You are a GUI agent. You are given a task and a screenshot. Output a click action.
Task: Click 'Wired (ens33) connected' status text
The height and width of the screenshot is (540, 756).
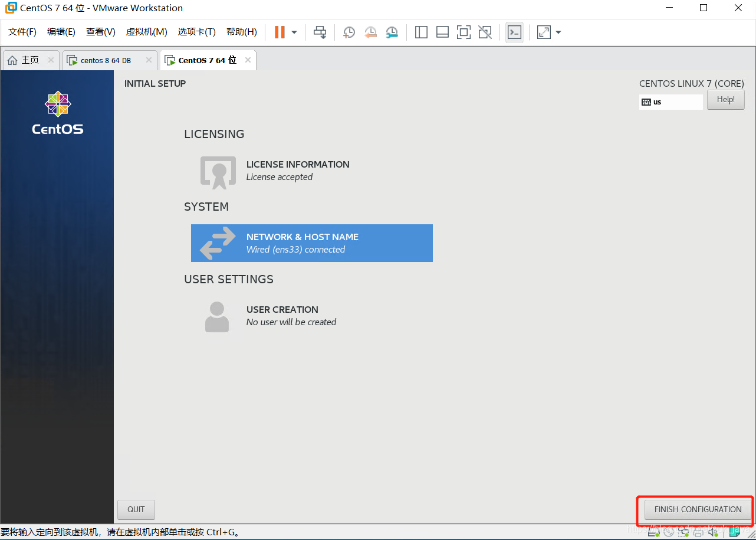295,250
